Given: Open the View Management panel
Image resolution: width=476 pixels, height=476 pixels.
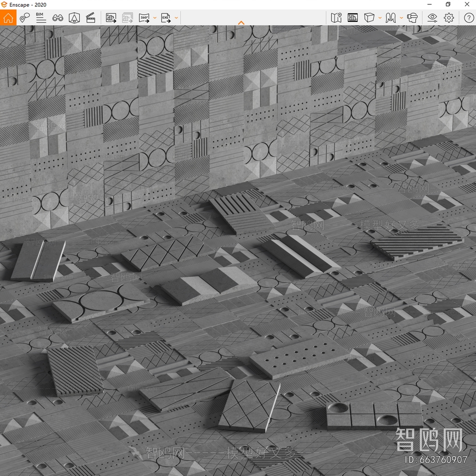Looking at the screenshot, I should point(353,18).
